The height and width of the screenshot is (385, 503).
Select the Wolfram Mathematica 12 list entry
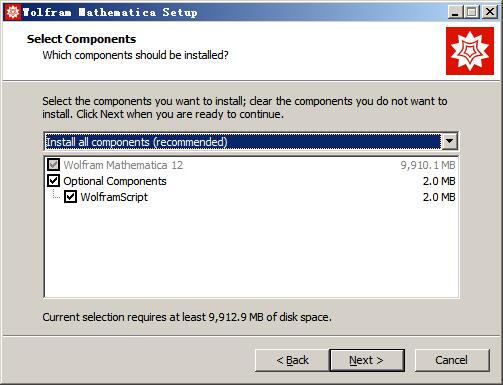coord(123,165)
